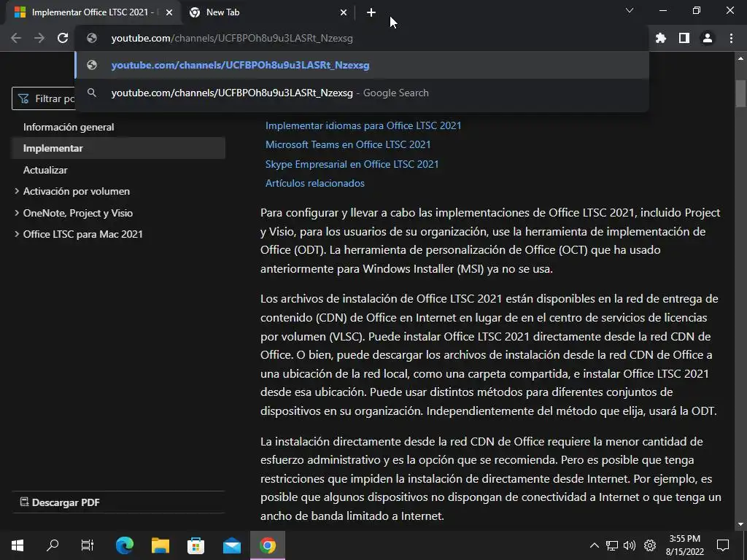Open Chrome's three-dot menu
747x560 pixels.
(x=731, y=38)
